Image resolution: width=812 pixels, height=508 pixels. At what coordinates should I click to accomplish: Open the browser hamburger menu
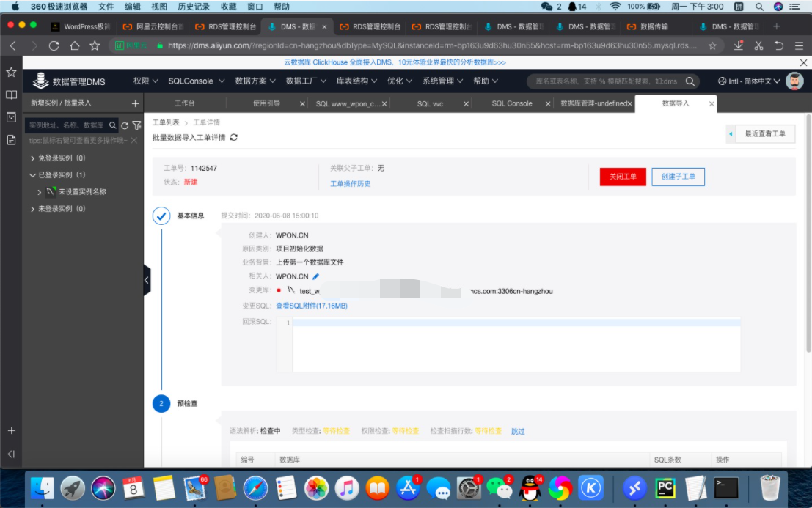tap(799, 45)
